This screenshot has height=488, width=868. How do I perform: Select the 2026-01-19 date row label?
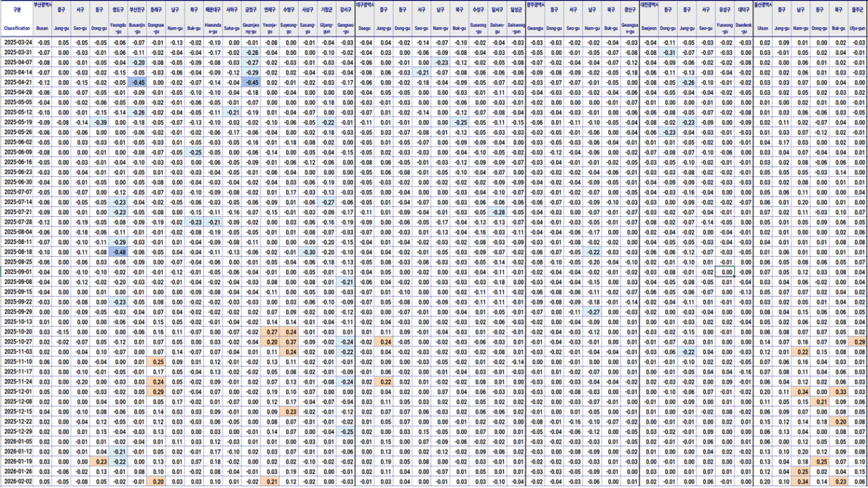pyautogui.click(x=16, y=462)
